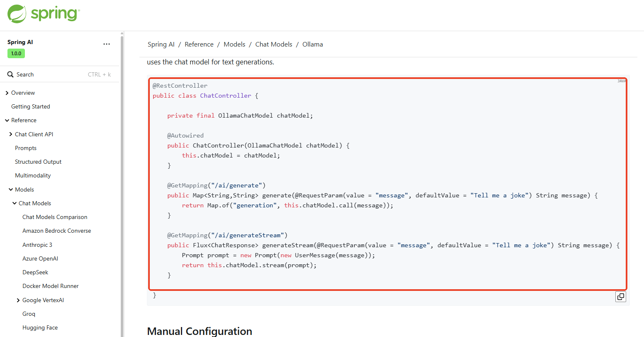Click the Google VertexAI label
Viewport: 644px width, 337px height.
pos(43,300)
